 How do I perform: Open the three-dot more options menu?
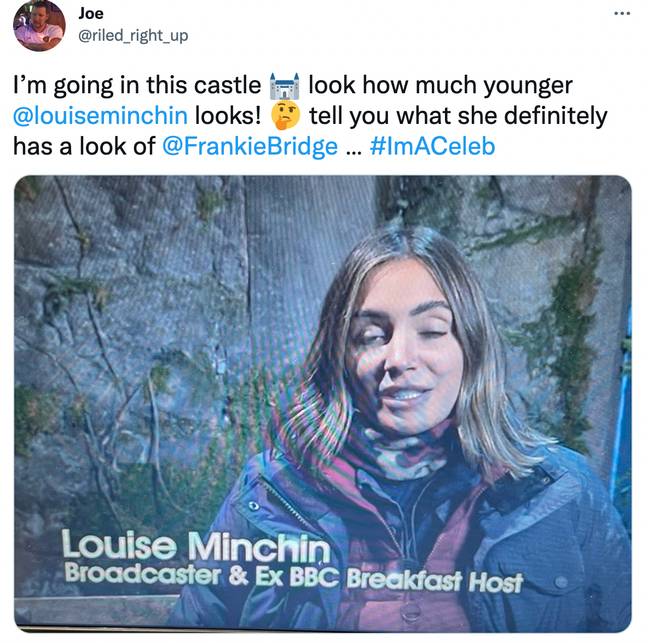click(622, 14)
